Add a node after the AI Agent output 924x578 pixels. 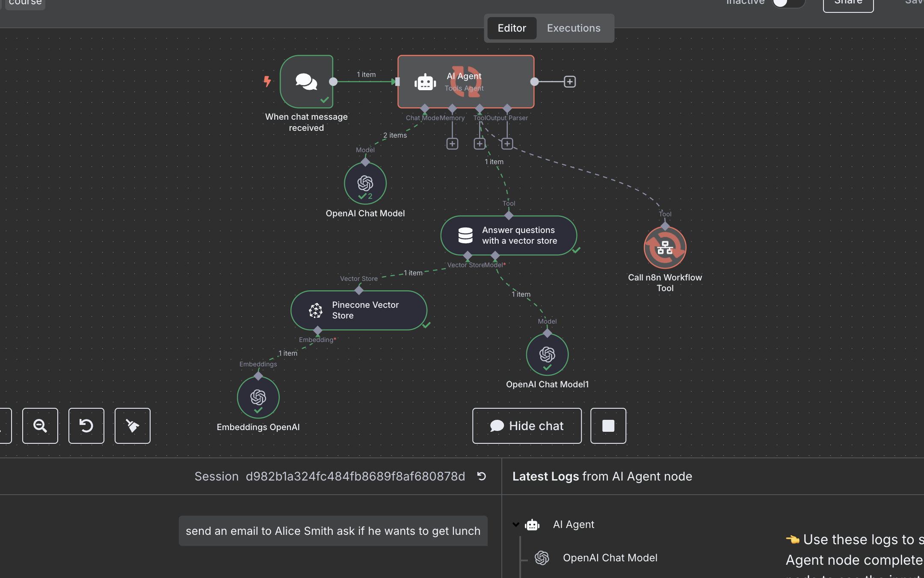(x=569, y=81)
